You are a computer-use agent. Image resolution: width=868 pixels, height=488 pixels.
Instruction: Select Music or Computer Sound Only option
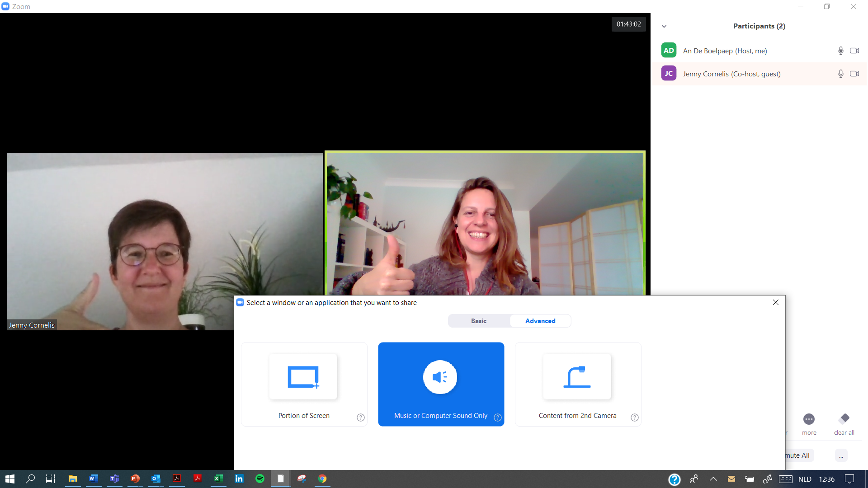pyautogui.click(x=441, y=384)
